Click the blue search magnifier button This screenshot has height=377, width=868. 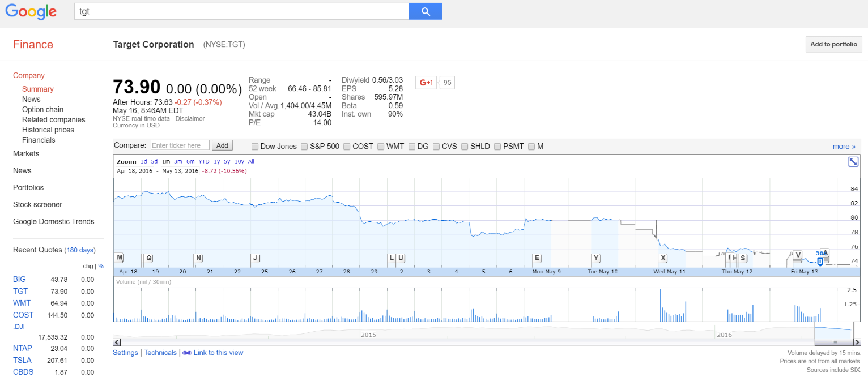[425, 11]
